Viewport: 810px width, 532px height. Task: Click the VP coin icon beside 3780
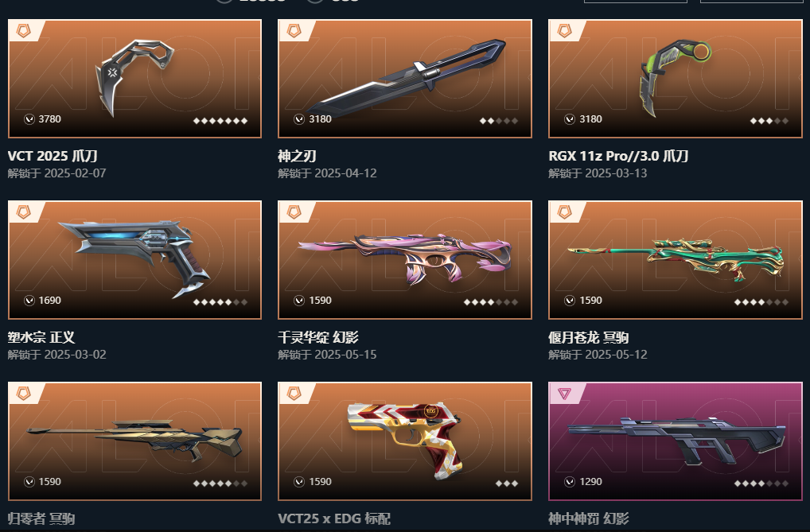(29, 119)
